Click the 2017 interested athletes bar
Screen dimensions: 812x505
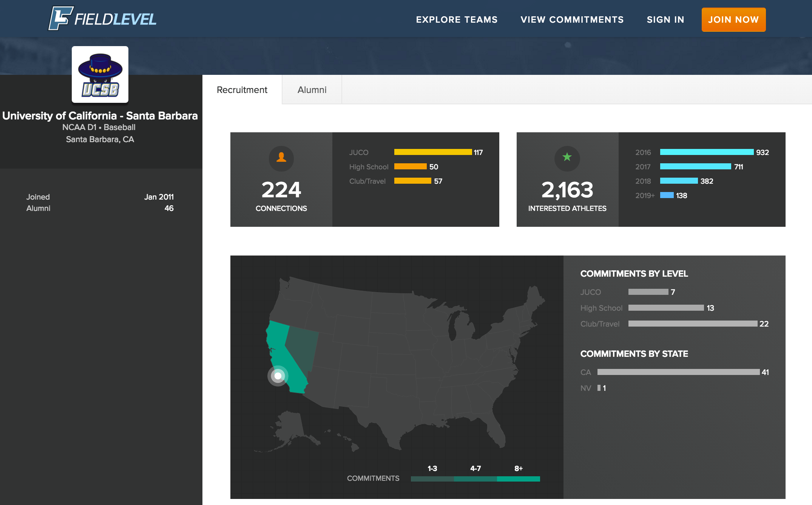tap(696, 166)
